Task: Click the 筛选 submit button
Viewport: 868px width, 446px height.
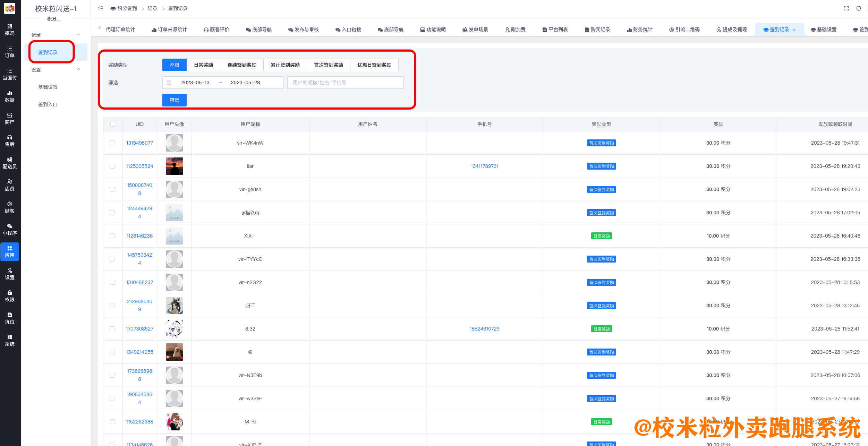Action: (174, 100)
